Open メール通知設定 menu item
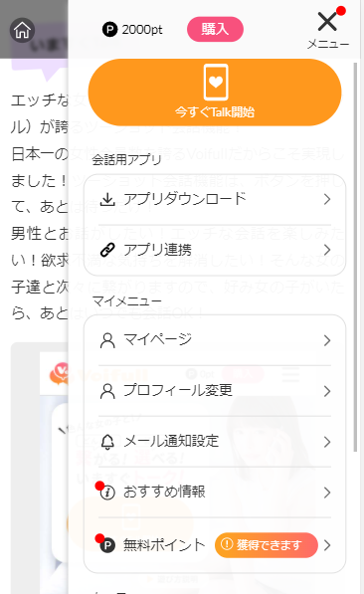This screenshot has height=594, width=364. (215, 442)
